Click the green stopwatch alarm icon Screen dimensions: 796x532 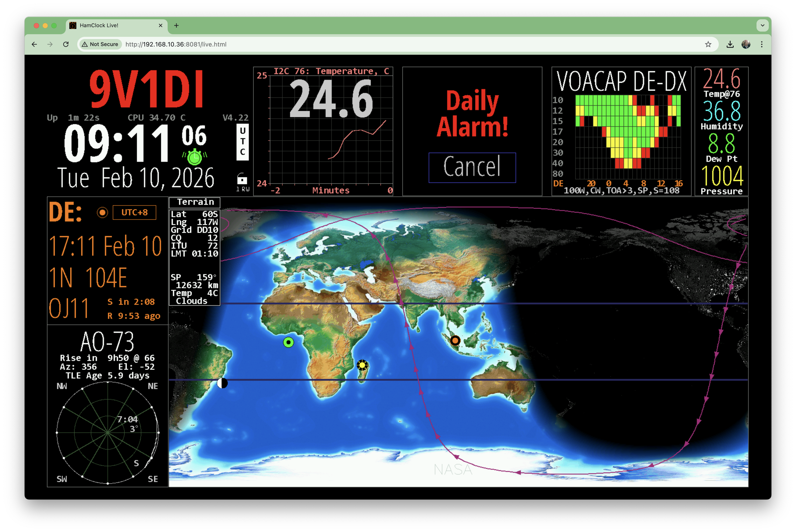tap(195, 157)
